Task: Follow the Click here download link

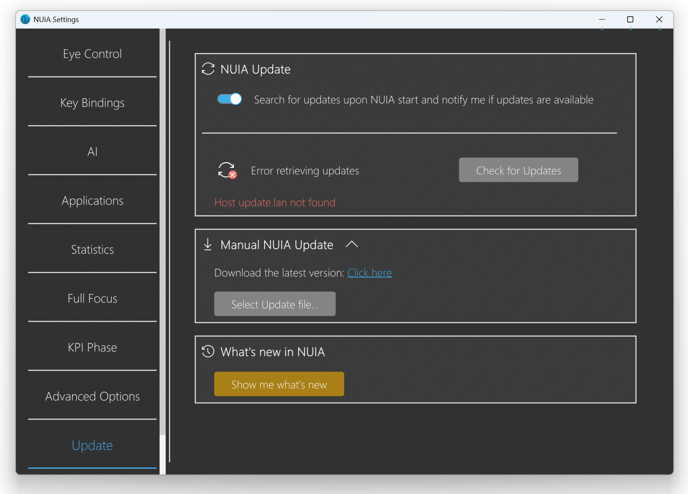Action: point(369,273)
